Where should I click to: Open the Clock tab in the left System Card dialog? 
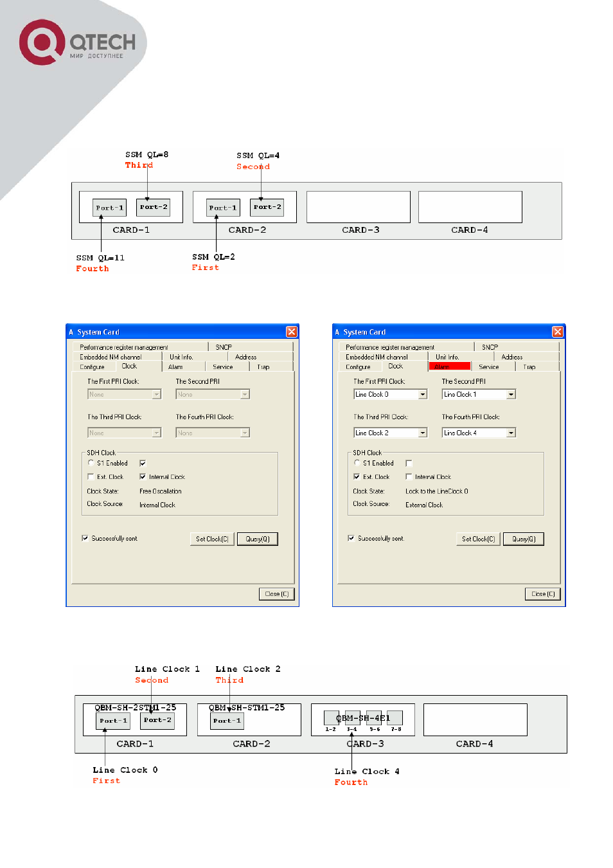point(129,366)
